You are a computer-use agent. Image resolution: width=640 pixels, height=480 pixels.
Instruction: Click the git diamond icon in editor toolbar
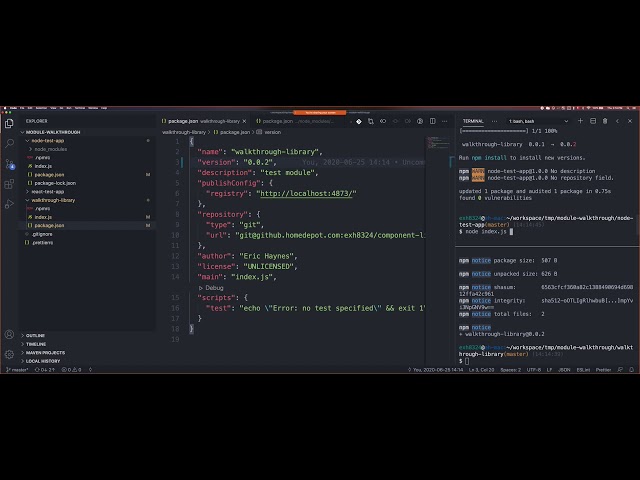pyautogui.click(x=358, y=121)
